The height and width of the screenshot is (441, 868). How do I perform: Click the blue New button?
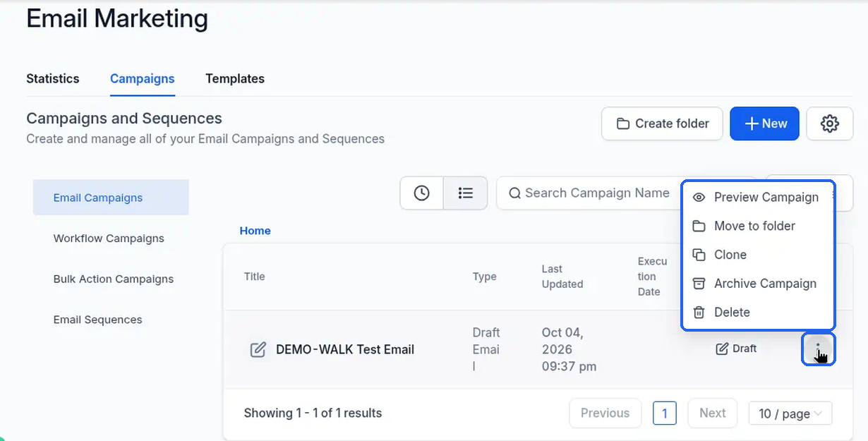(764, 123)
